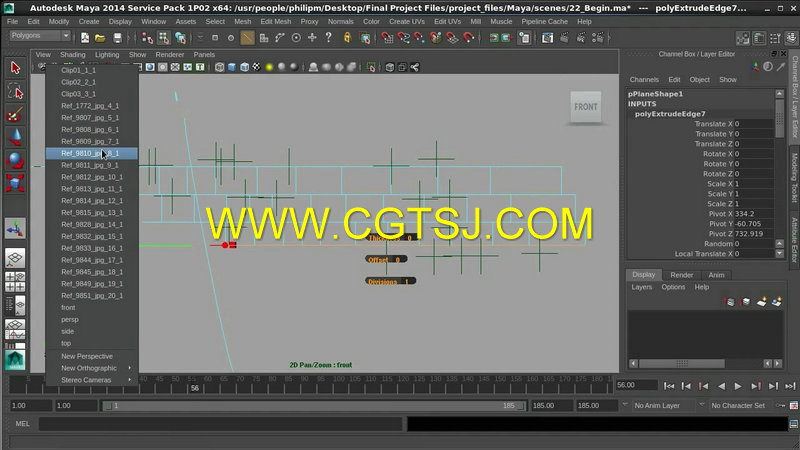Select by component type icon

tap(180, 38)
